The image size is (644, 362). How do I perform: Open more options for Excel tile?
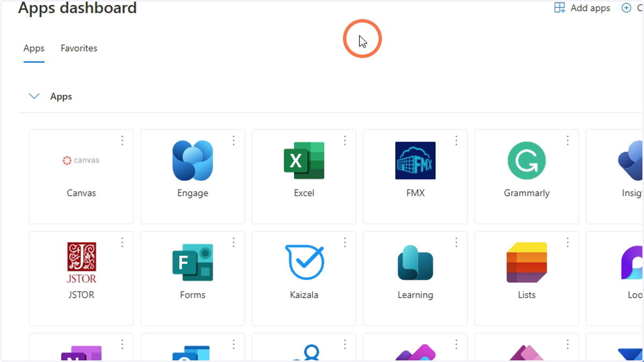(345, 141)
